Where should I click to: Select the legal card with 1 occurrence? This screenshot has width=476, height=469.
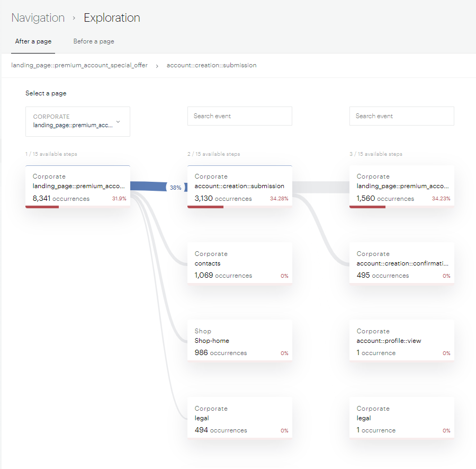click(x=401, y=418)
